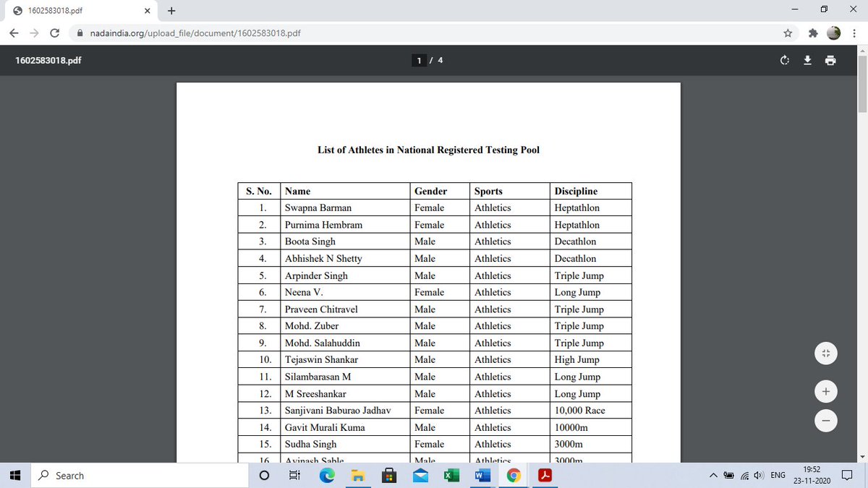
Task: Bookmark this page with the star
Action: 788,33
